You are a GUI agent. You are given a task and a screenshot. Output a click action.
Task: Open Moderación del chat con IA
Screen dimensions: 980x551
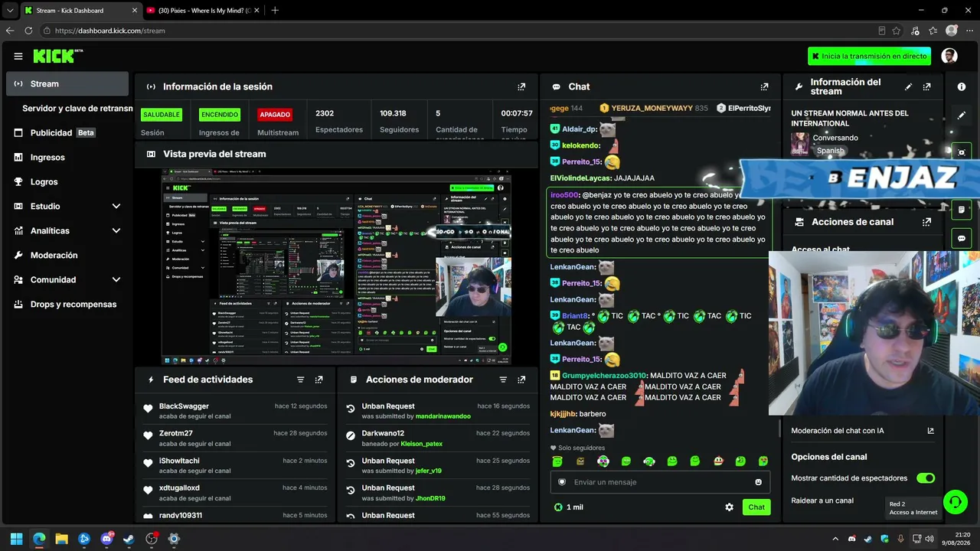[838, 431]
